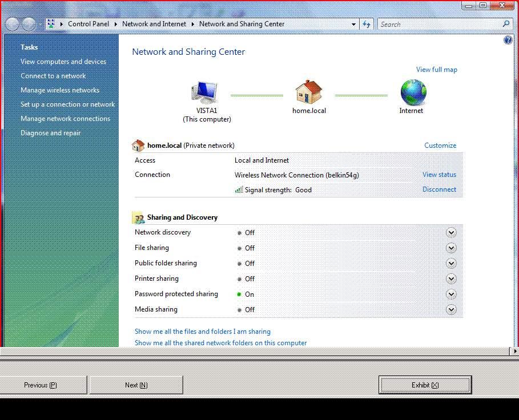Click Network and Sharing Center breadcrumb
Image resolution: width=519 pixels, height=420 pixels.
tap(242, 24)
